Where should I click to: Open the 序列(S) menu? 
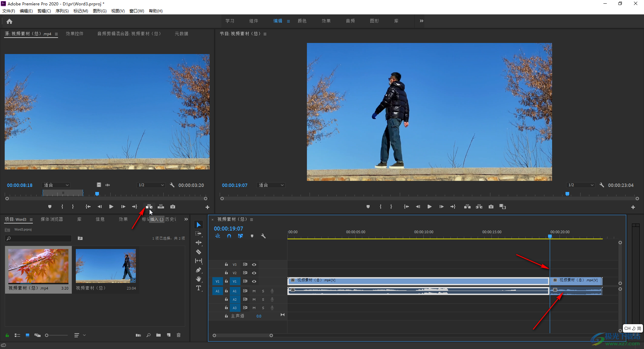(x=62, y=11)
